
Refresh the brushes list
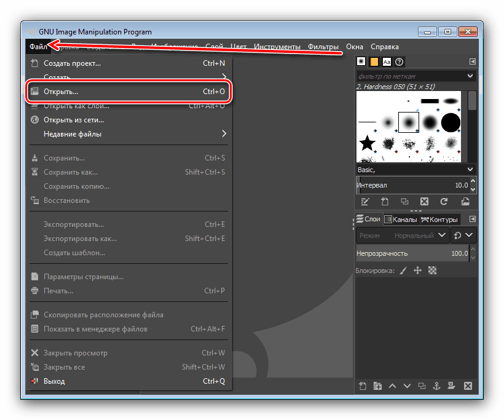click(444, 202)
